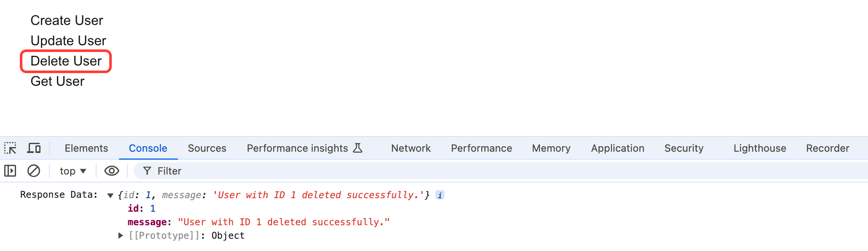Open the Elements tab
Image resolution: width=868 pixels, height=251 pixels.
86,148
